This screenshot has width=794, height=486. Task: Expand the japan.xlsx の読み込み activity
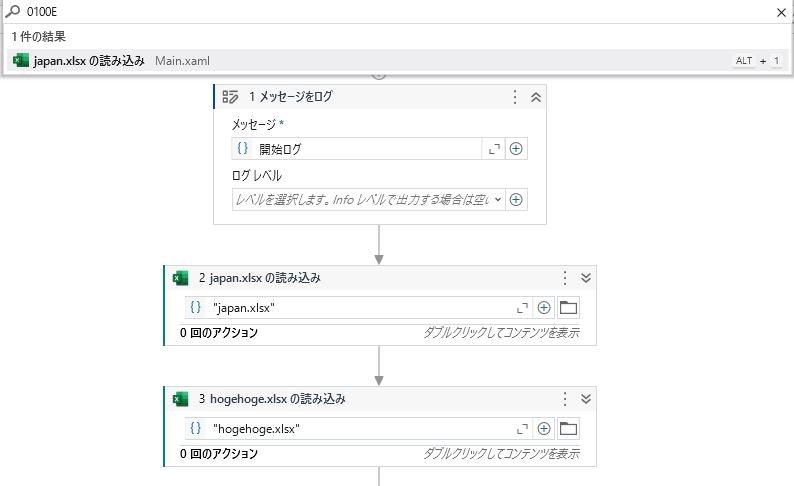coord(586,277)
